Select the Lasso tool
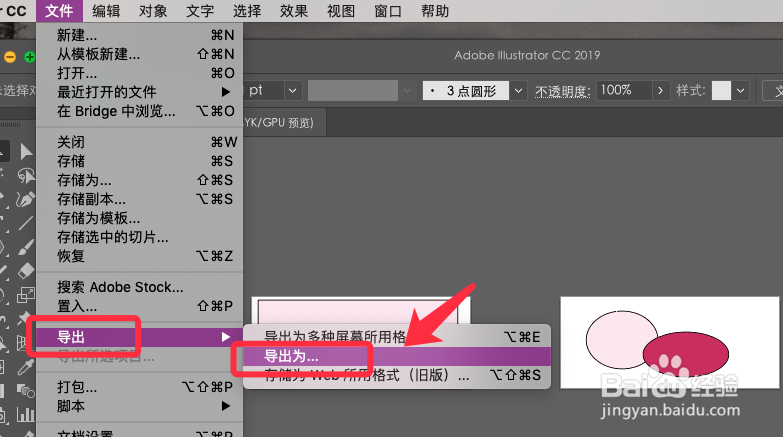The width and height of the screenshot is (783, 437). click(x=26, y=176)
